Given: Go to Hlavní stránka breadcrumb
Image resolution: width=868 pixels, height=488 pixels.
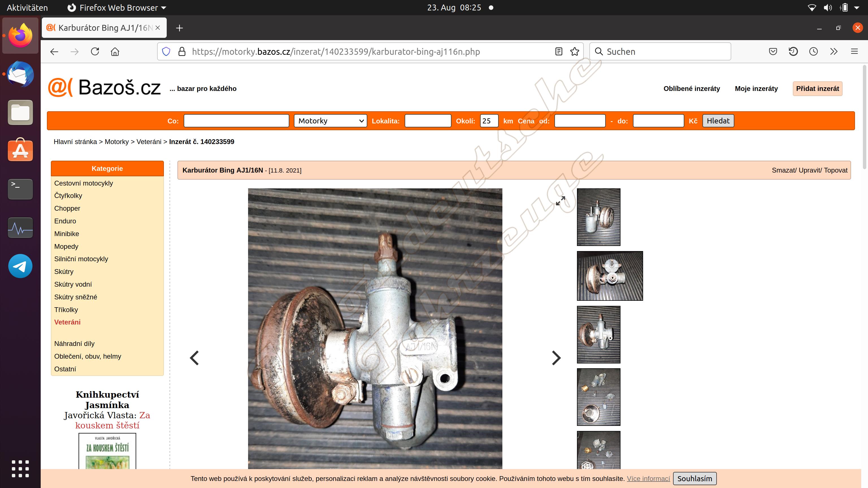Looking at the screenshot, I should [x=75, y=142].
